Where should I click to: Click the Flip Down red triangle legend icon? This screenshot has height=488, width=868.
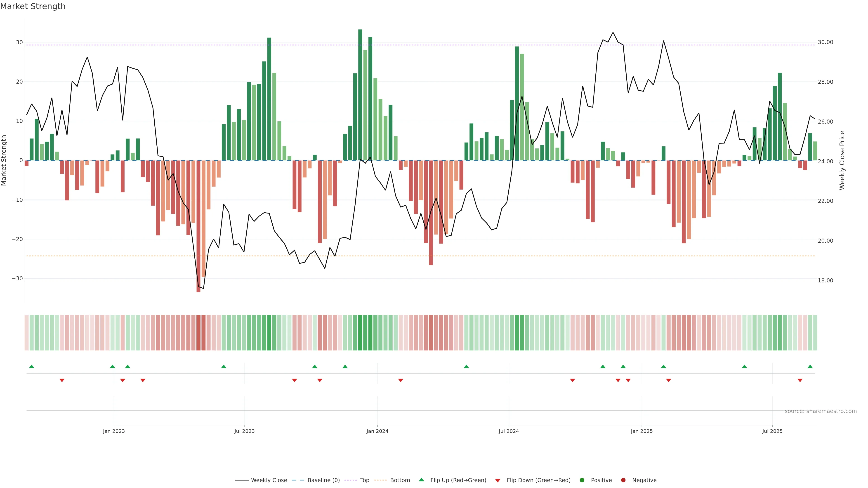click(x=498, y=481)
